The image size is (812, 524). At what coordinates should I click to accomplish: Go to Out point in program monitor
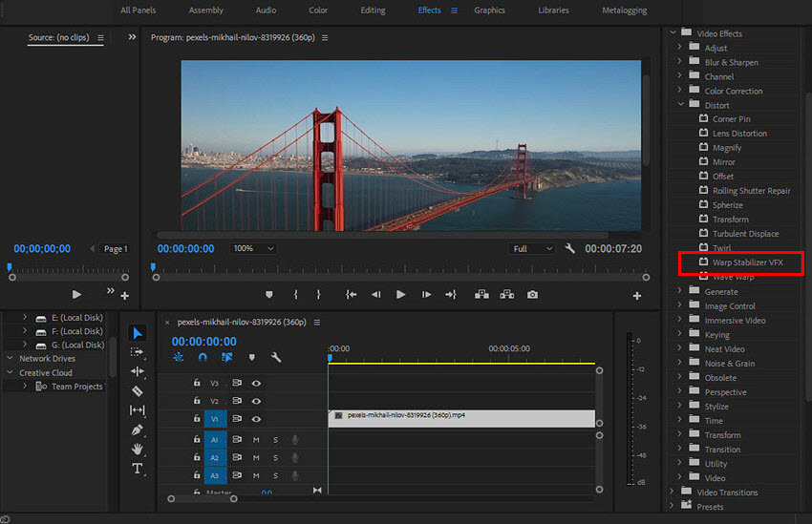click(451, 294)
